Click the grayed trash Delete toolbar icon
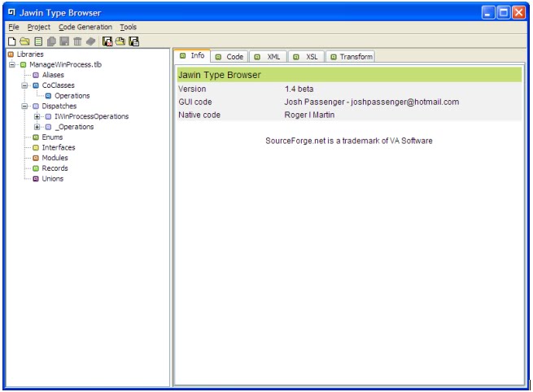533x392 pixels. pyautogui.click(x=77, y=41)
